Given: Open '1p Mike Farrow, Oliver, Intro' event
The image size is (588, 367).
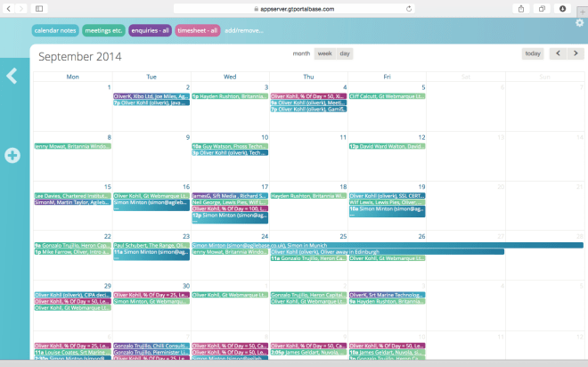Looking at the screenshot, I should [x=73, y=252].
